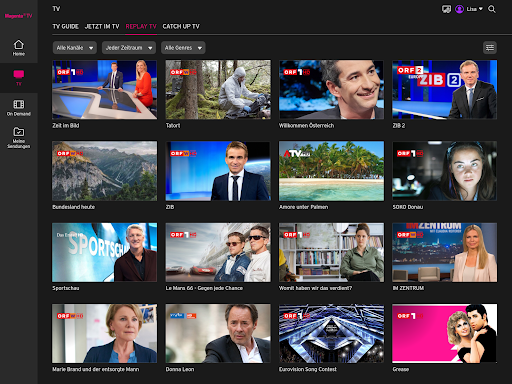Open the Tatort title link
Image resolution: width=512 pixels, height=384 pixels.
click(x=173, y=126)
